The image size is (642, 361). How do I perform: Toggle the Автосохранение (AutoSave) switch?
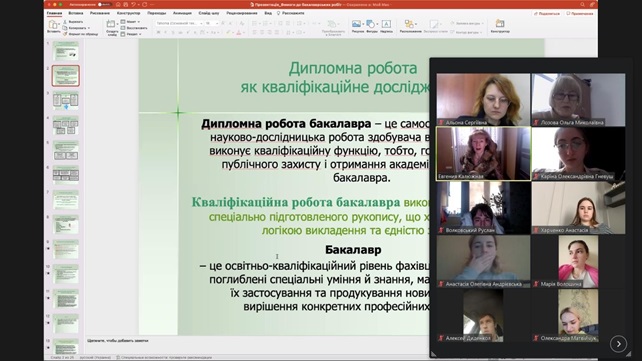(105, 5)
